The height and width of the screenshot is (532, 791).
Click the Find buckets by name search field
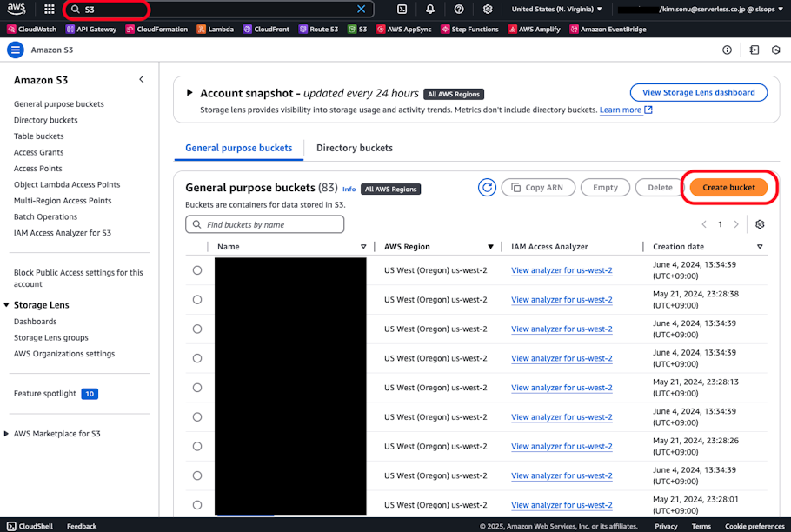click(x=264, y=224)
